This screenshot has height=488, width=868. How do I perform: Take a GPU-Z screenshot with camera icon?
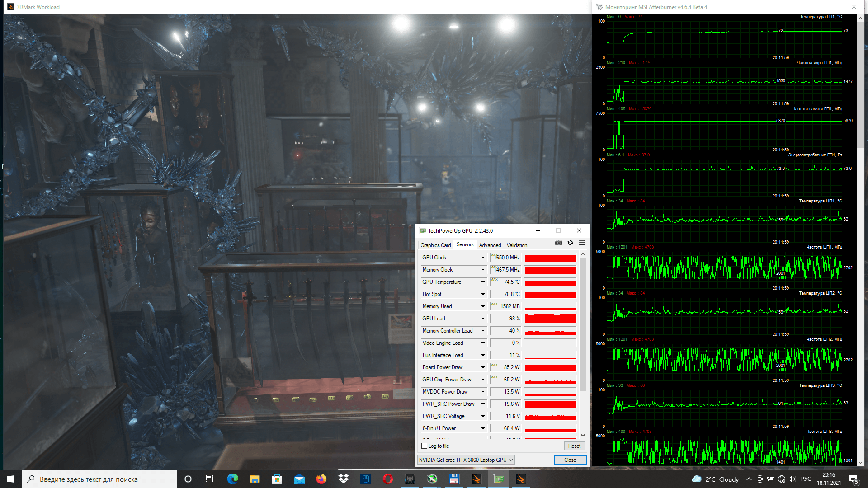[559, 243]
